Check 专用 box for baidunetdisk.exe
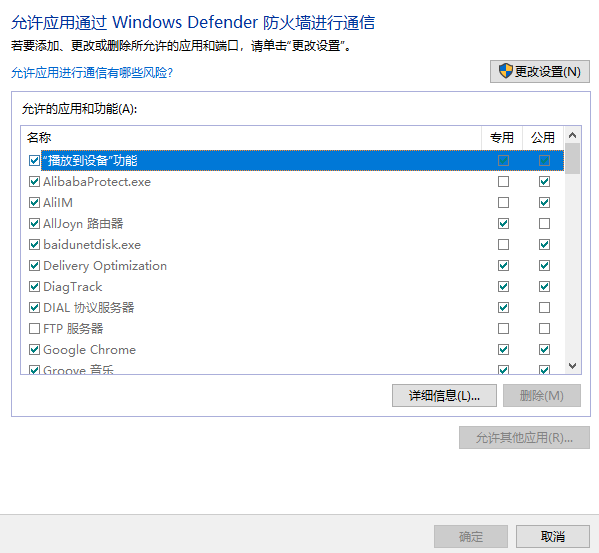599x553 pixels. click(x=503, y=244)
